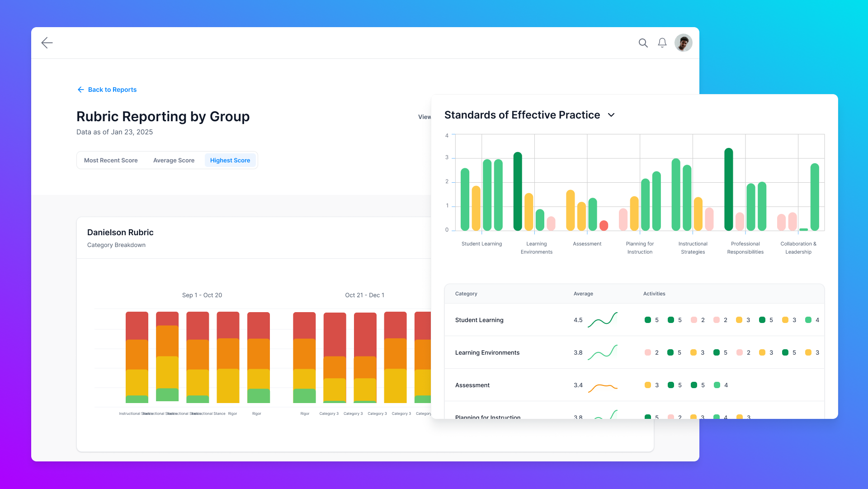
Task: Click Student Learning average 4.5
Action: point(578,320)
